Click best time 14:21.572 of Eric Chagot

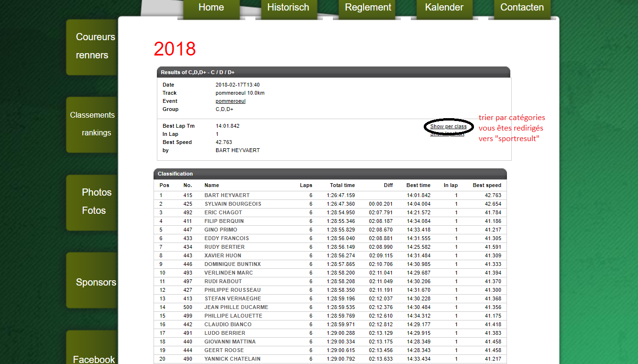[x=418, y=213]
